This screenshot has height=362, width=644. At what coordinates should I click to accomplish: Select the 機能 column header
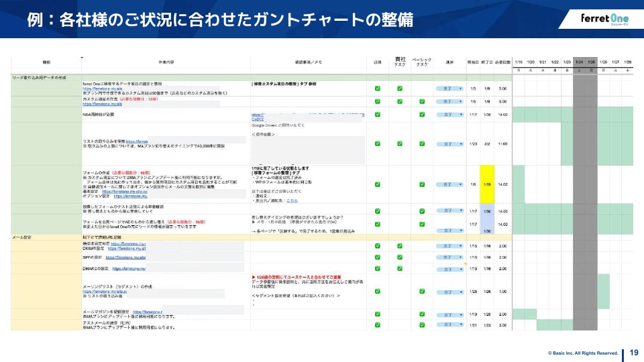coord(46,62)
